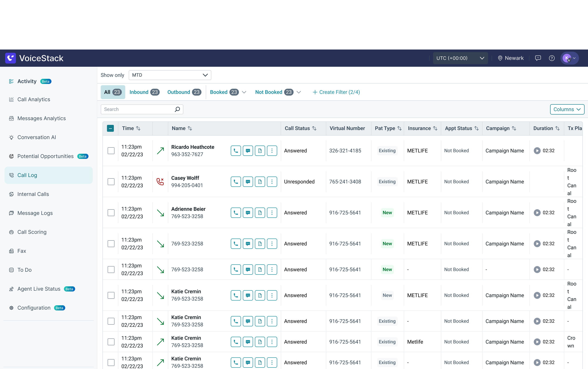Toggle the select-all header checkbox
588x369 pixels.
click(x=111, y=128)
